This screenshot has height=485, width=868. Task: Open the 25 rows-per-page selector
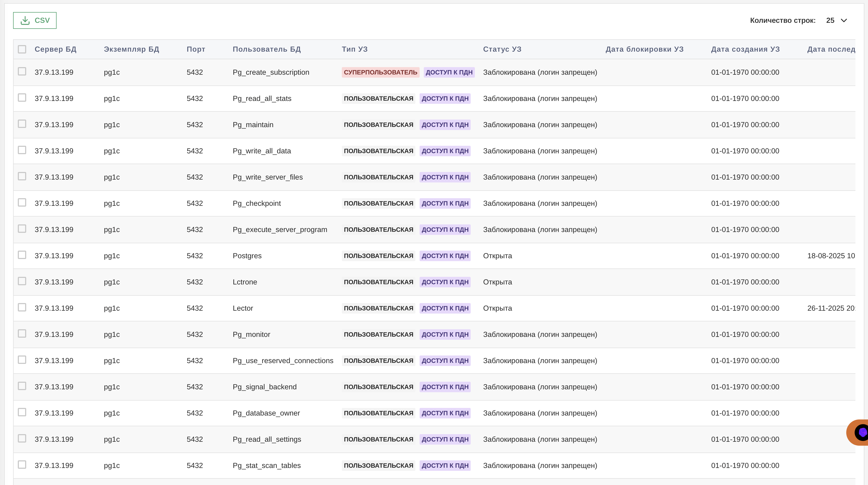(x=830, y=20)
